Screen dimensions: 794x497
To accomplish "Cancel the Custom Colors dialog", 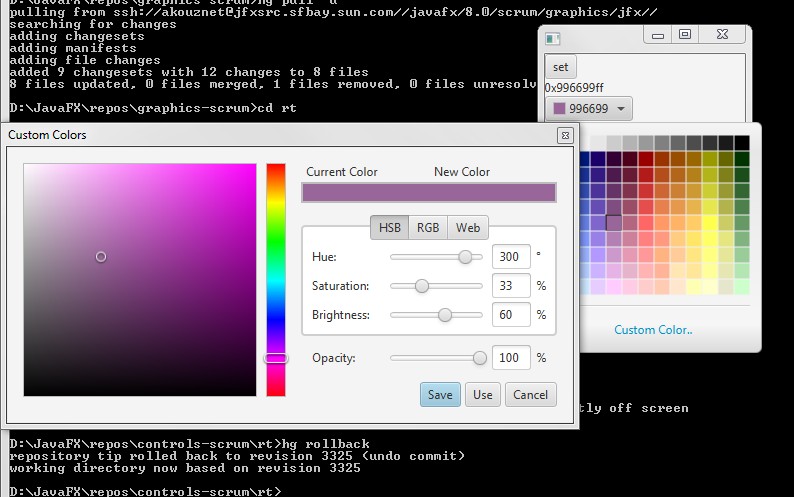I will coord(530,395).
